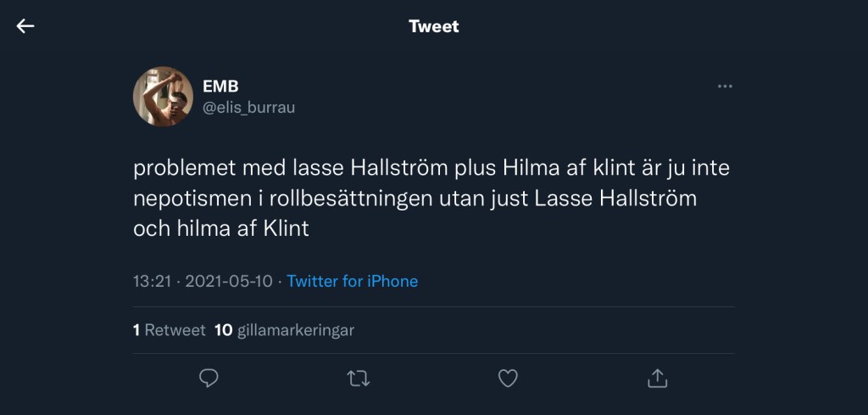
Task: Click the 13:21 timestamp
Action: pos(153,281)
